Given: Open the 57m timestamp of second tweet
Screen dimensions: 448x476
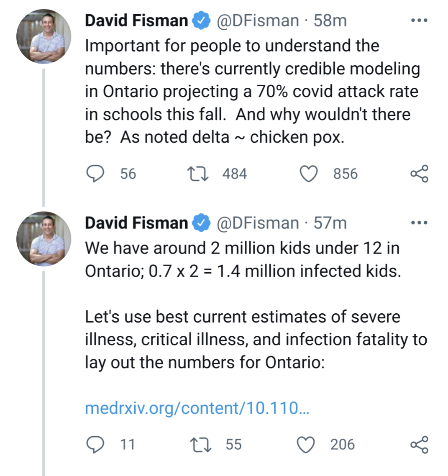Looking at the screenshot, I should click(330, 223).
